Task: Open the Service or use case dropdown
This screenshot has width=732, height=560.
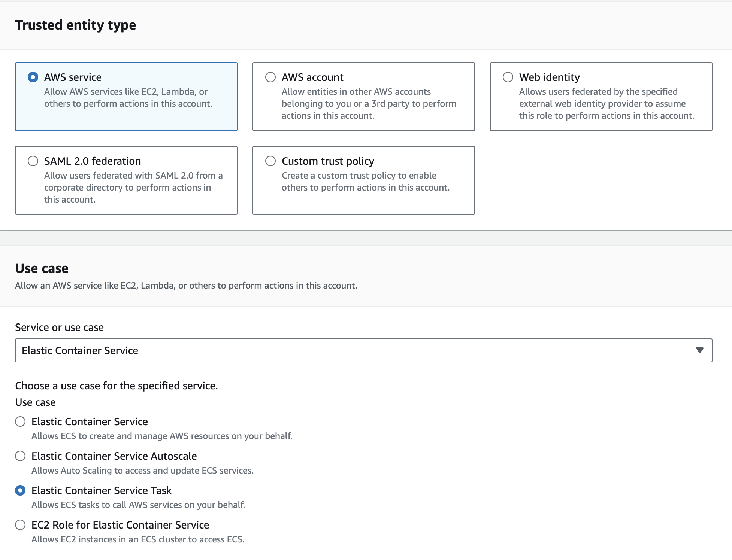Action: (x=363, y=350)
